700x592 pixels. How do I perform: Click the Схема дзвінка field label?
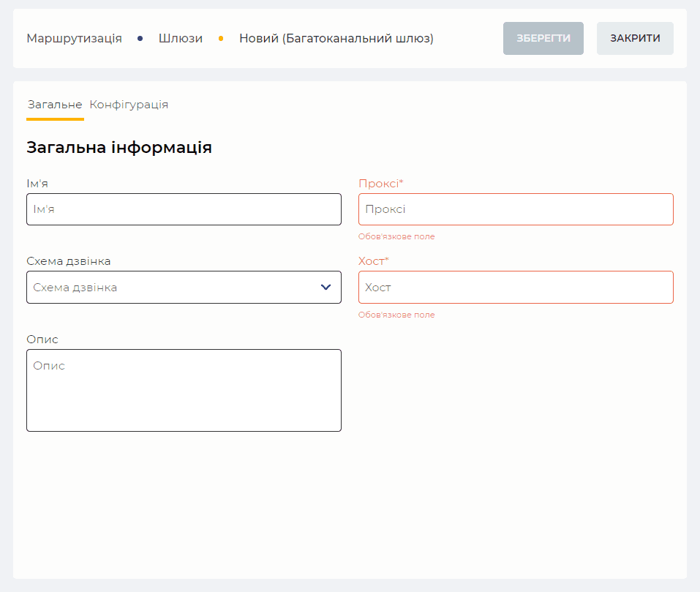point(68,261)
